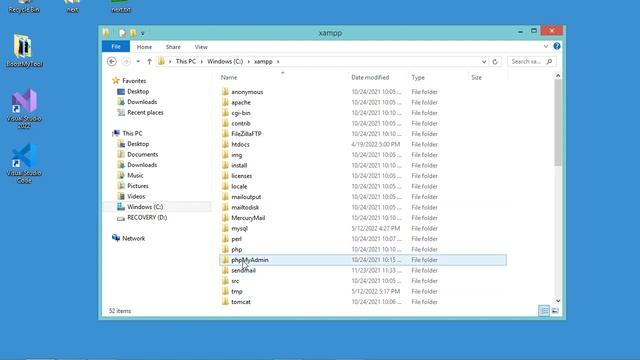Click the Back navigation arrow
The width and height of the screenshot is (640, 360).
111,62
